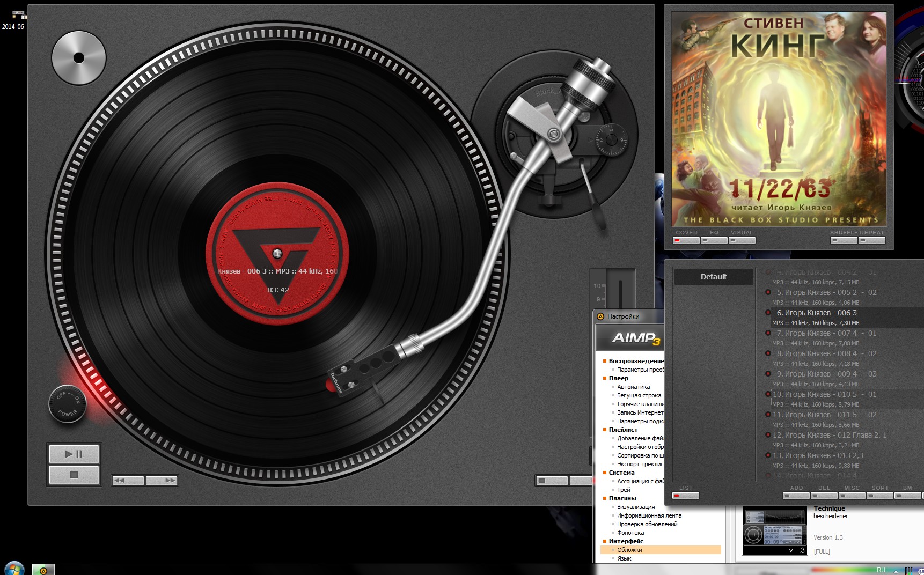Select Трей in the settings tree
This screenshot has width=924, height=575.
tap(624, 490)
